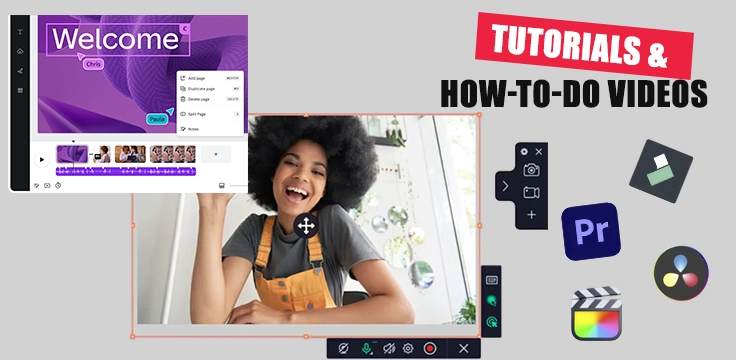This screenshot has width=736, height=360.
Task: Select the woman with laptop clip thumbnail
Action: (x=102, y=154)
